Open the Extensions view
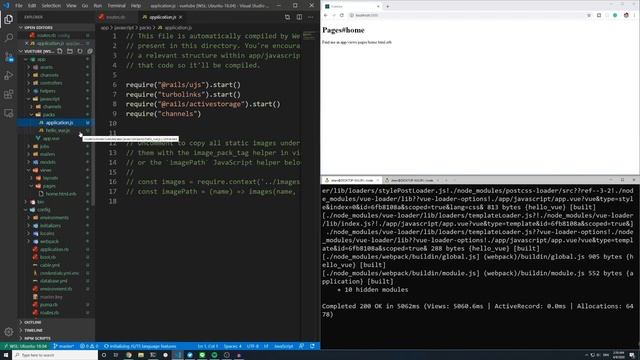Viewport: 640px width, 360px height. click(x=9, y=94)
